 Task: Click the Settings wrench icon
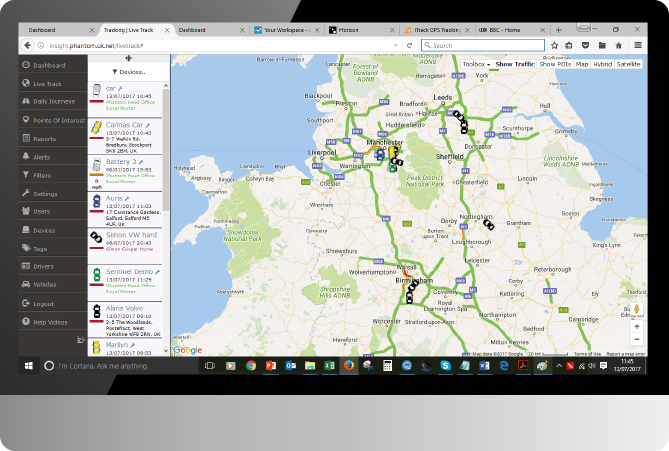(26, 193)
